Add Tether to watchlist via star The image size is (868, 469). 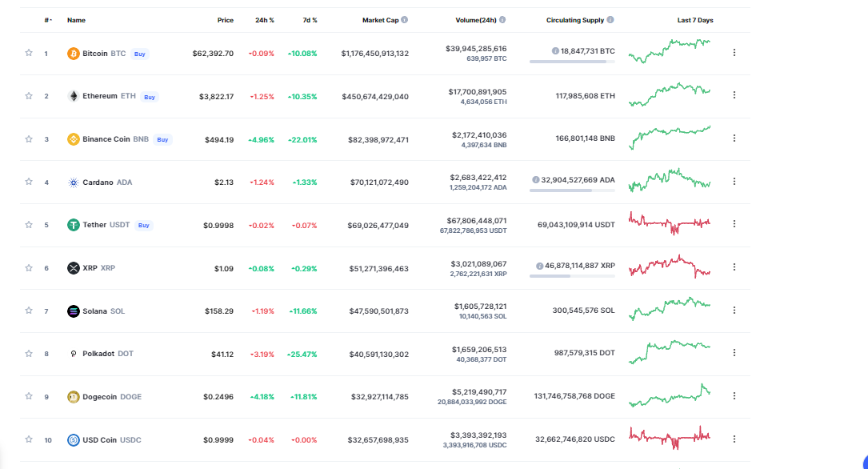click(29, 225)
